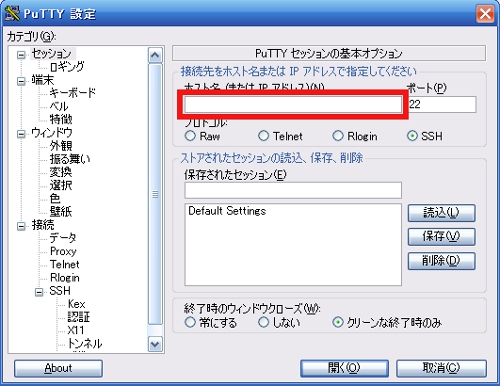Screen dimensions: 500x386
Task: Select the ウィンドウ category
Action: 52,133
